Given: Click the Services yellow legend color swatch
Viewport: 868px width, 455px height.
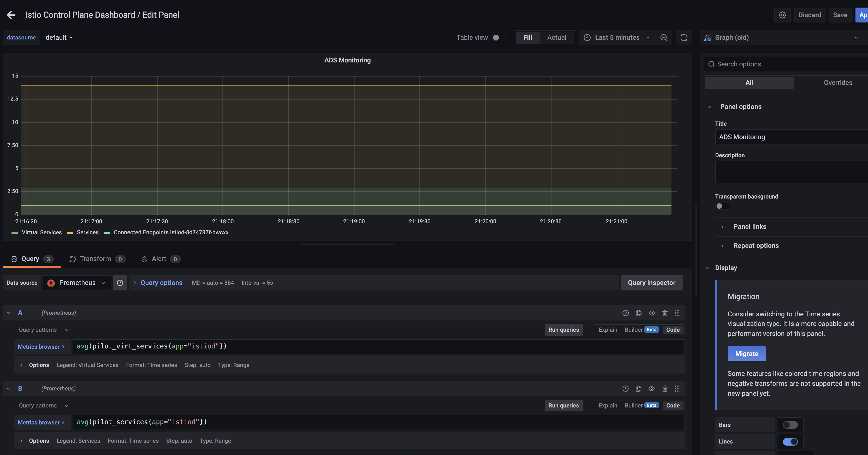Looking at the screenshot, I should point(70,233).
